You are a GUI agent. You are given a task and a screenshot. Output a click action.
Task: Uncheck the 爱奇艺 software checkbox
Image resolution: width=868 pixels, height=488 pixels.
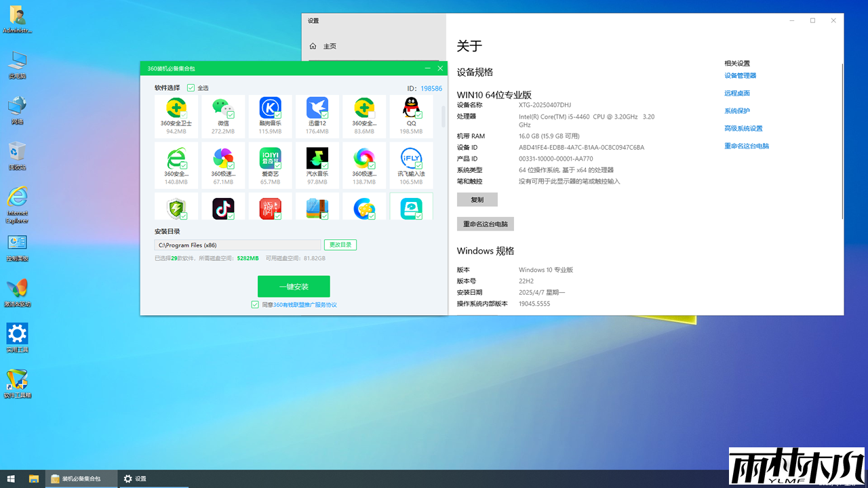277,165
